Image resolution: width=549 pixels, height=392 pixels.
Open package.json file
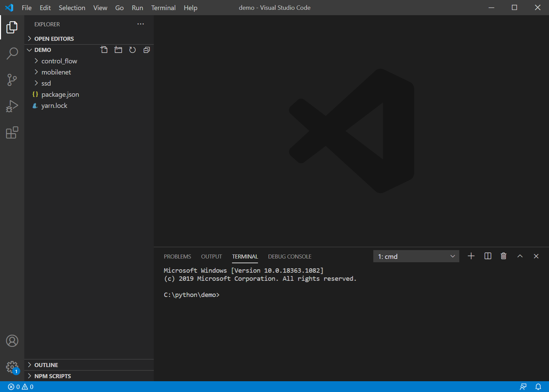click(89, 94)
